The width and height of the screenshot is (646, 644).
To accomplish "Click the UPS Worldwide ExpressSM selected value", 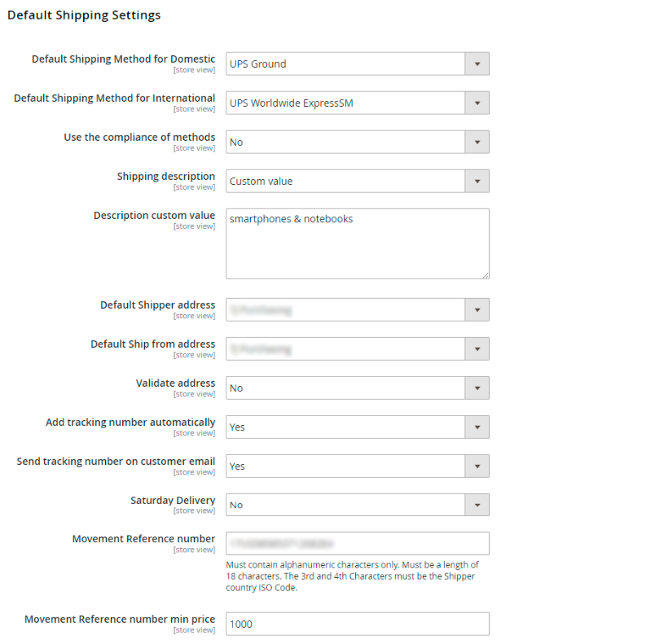I will tap(291, 103).
